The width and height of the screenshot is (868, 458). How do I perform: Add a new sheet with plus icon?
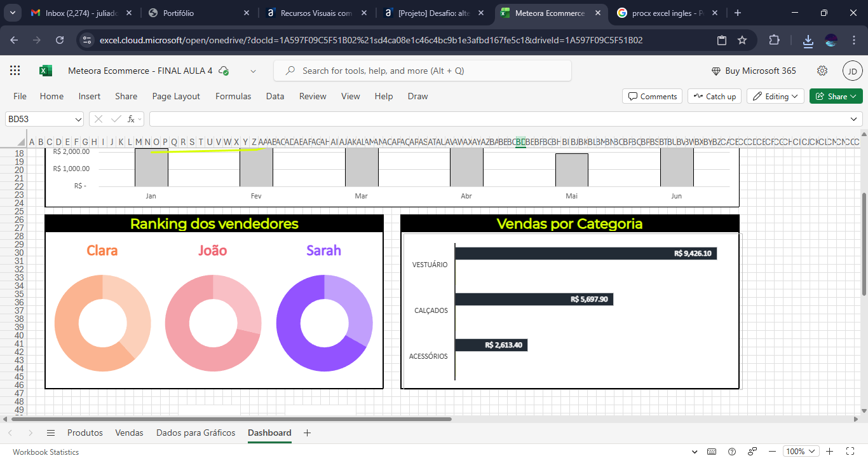[x=308, y=433]
